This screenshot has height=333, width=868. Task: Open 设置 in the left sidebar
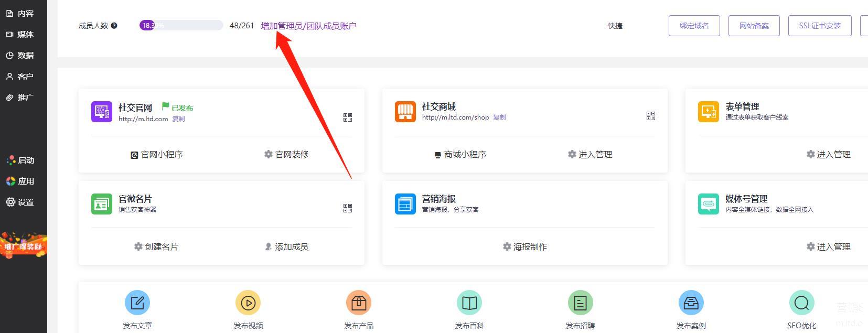20,202
